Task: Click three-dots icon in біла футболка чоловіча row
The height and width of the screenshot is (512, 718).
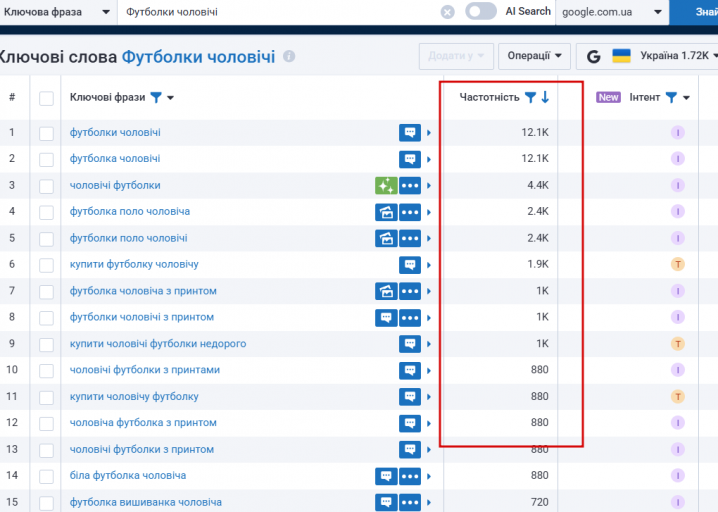Action: [x=410, y=476]
